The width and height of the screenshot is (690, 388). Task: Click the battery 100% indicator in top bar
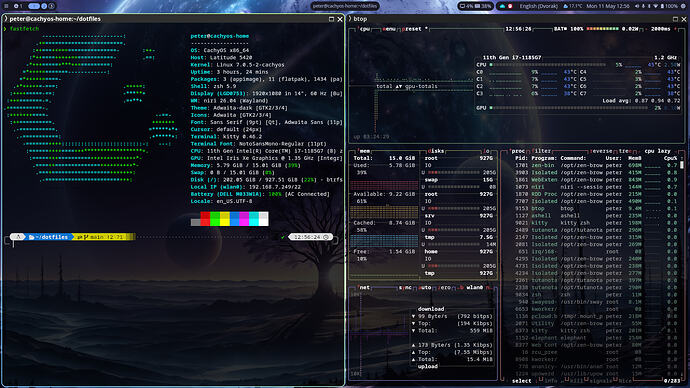(x=669, y=6)
